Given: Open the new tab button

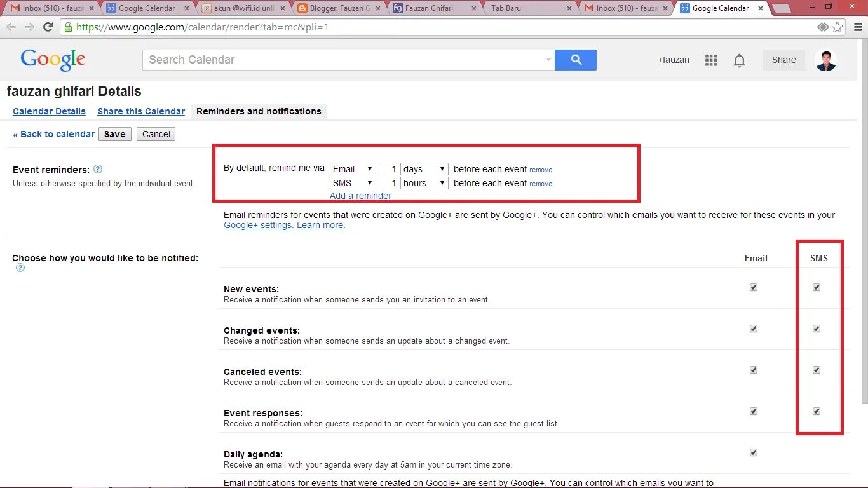Looking at the screenshot, I should (x=781, y=8).
